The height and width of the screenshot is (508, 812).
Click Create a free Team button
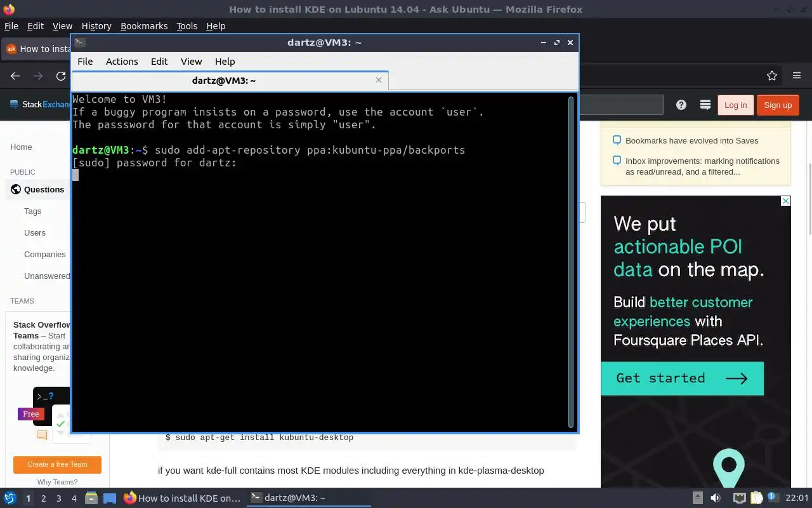click(57, 464)
